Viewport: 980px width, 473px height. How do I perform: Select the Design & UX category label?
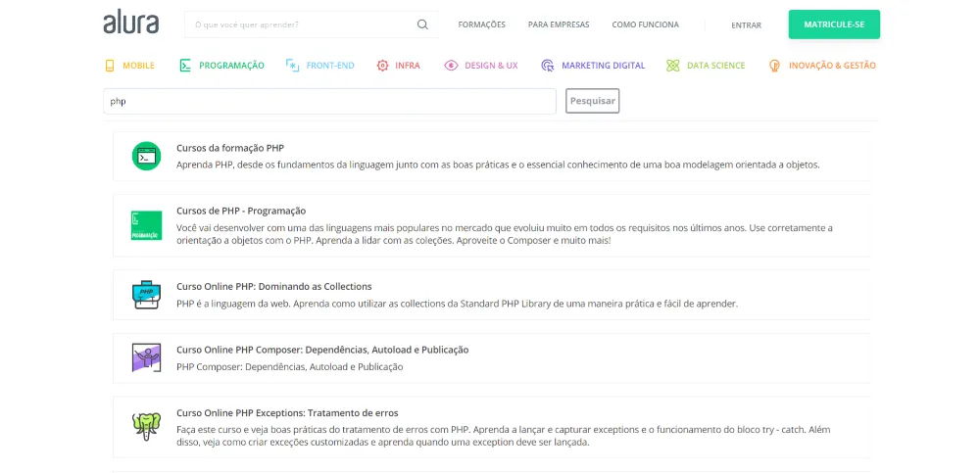491,66
